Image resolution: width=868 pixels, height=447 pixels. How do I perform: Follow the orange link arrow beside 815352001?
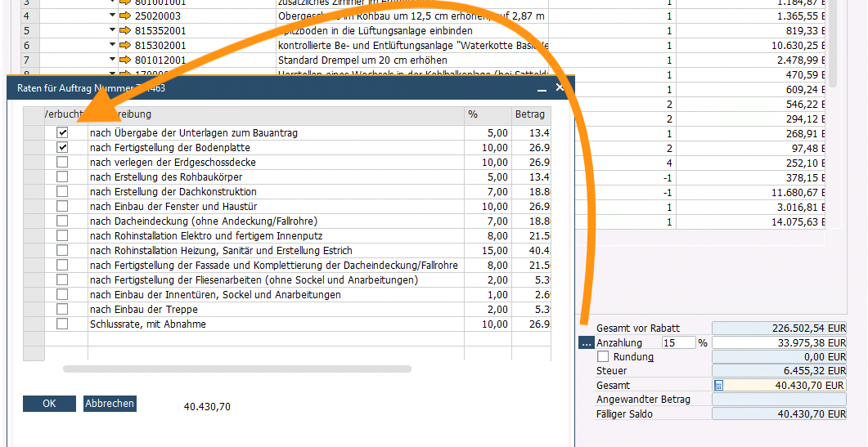(x=125, y=31)
